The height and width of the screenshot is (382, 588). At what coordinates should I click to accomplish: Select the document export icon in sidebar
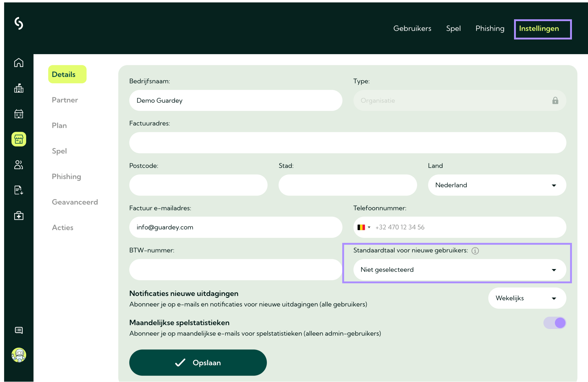coord(19,190)
